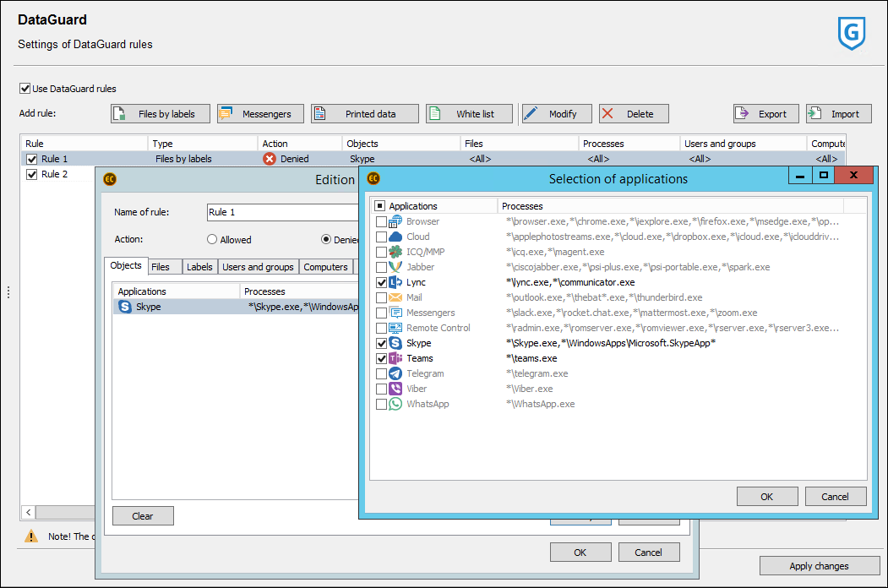888x588 pixels.
Task: Click the Skype icon in Edition Objects list
Action: tap(125, 307)
